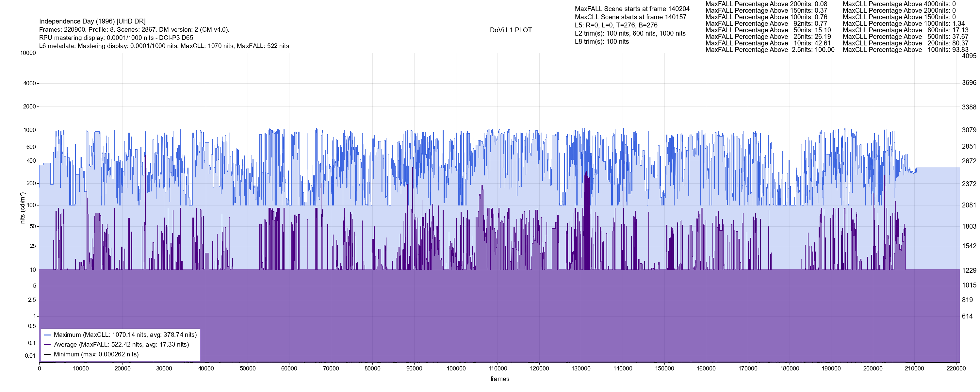Image resolution: width=980 pixels, height=392 pixels.
Task: Select the Maximum MaxCLL legend entry text
Action: point(125,335)
